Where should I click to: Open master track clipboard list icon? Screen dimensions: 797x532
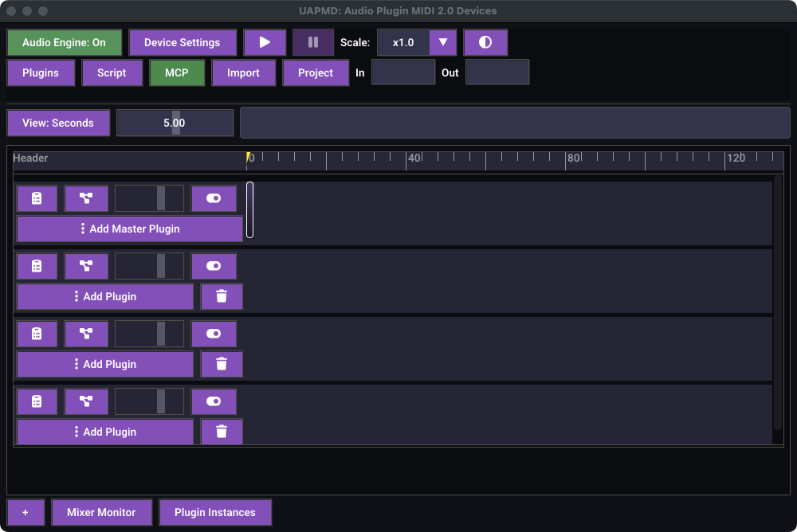(x=37, y=198)
